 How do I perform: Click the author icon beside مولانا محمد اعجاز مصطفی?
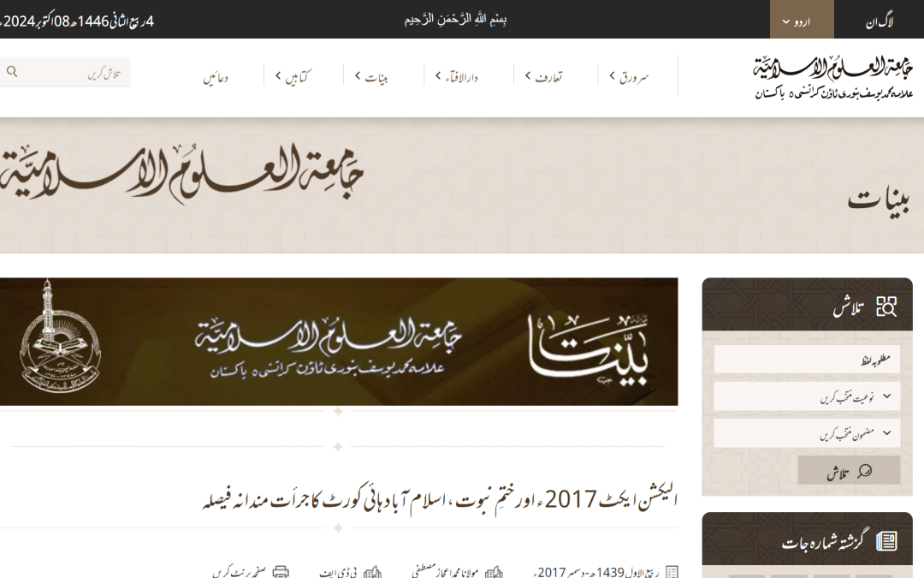494,572
